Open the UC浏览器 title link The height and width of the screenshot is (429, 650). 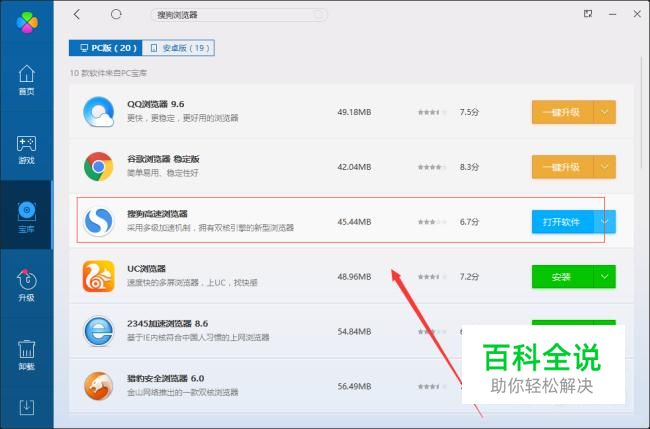(146, 269)
